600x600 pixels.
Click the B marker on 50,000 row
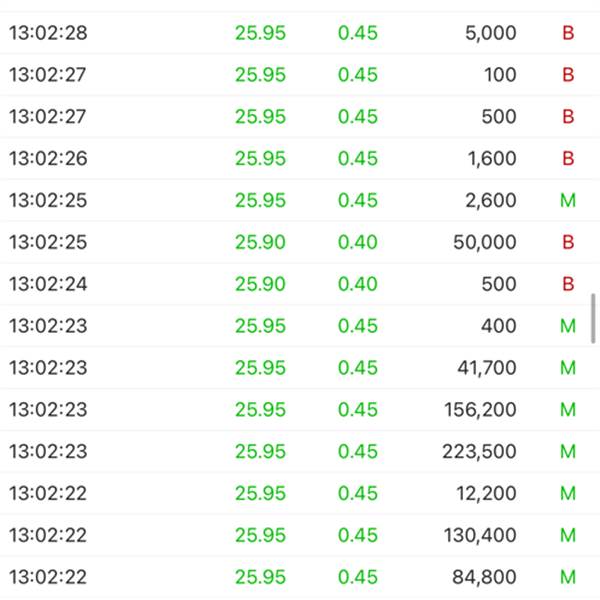(568, 242)
